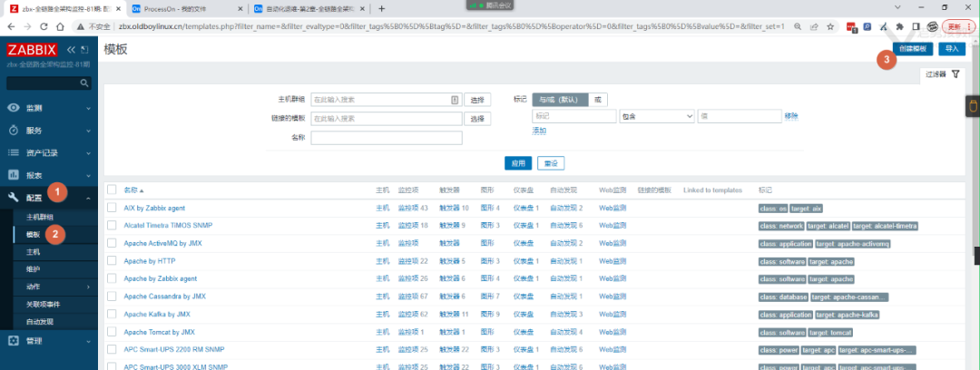
Task: Click the browser forward arrow
Action: [x=27, y=27]
